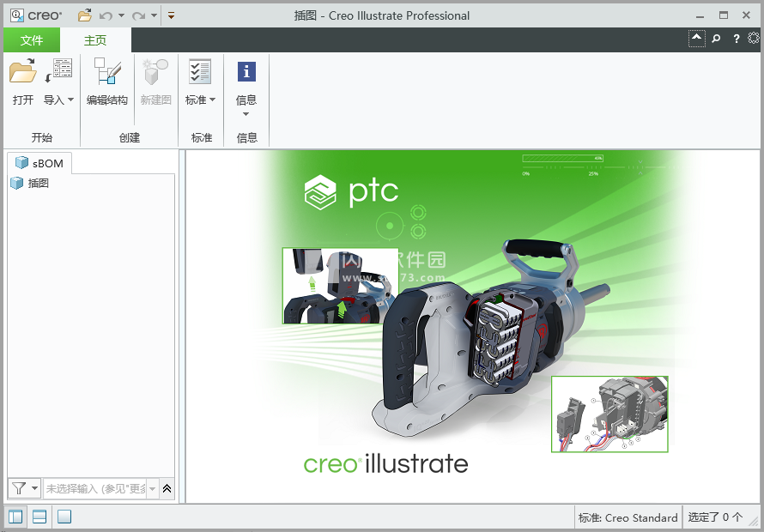
Task: Toggle the full view layout icon
Action: 64,517
